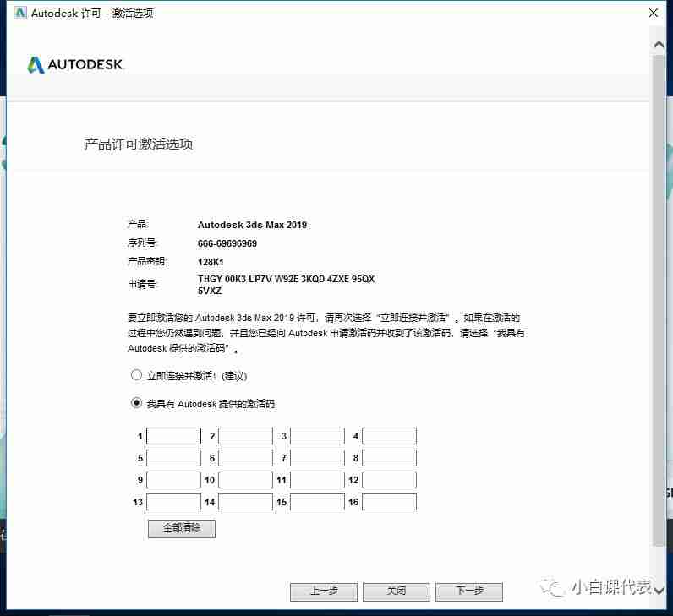Click the '申请号' label
This screenshot has width=673, height=616.
coord(142,284)
